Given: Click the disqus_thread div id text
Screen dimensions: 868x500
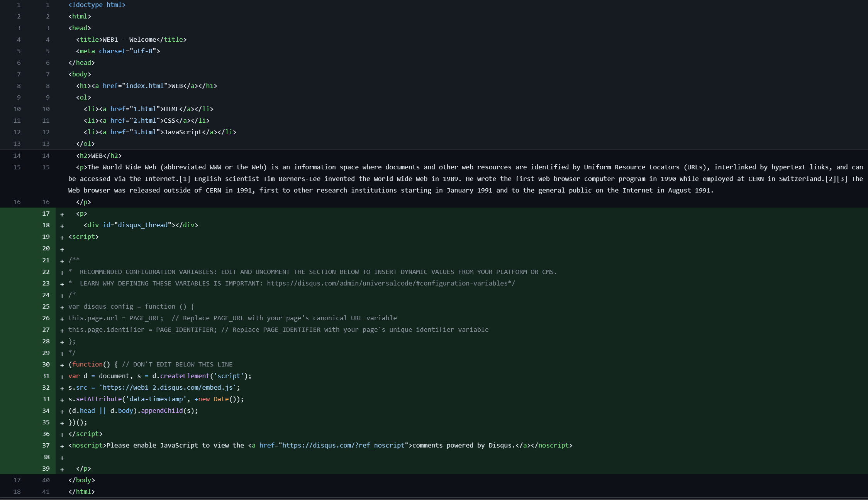Looking at the screenshot, I should (x=142, y=225).
